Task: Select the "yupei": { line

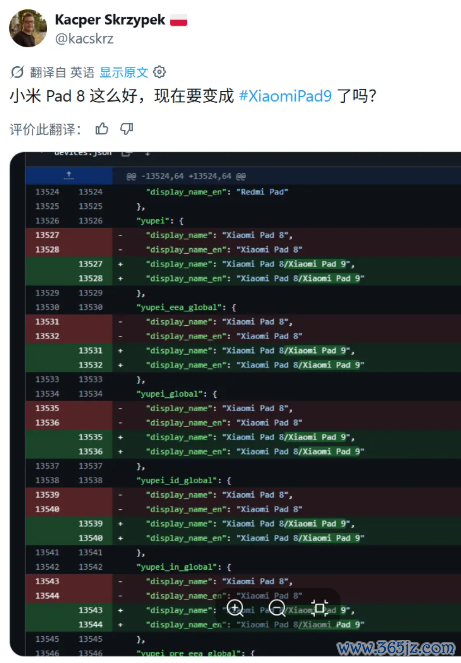Action: click(x=159, y=221)
